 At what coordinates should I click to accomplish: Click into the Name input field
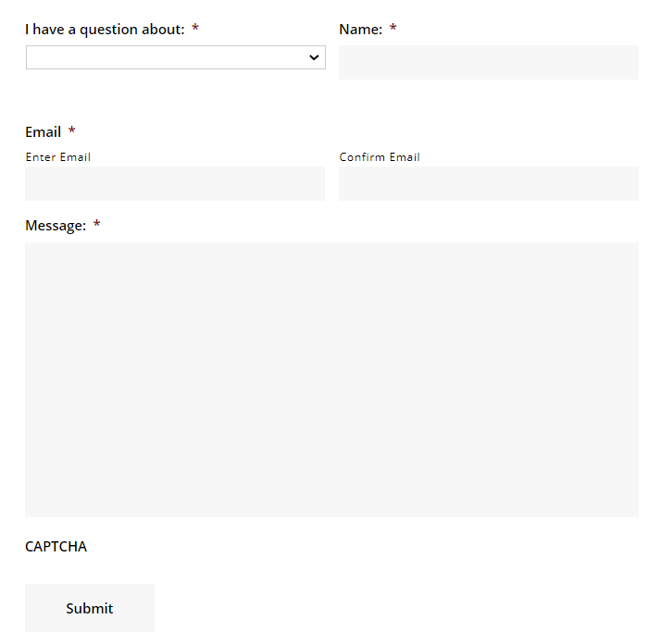488,63
